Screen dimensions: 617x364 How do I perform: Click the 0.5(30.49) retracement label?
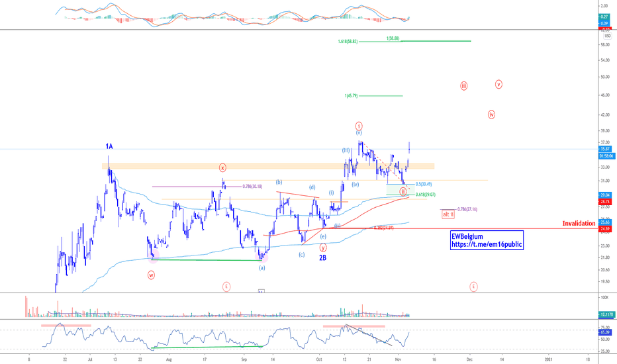tap(424, 184)
